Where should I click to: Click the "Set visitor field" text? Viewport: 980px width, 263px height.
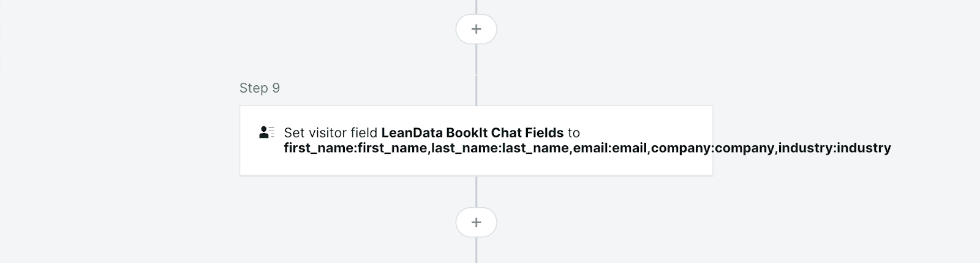331,132
